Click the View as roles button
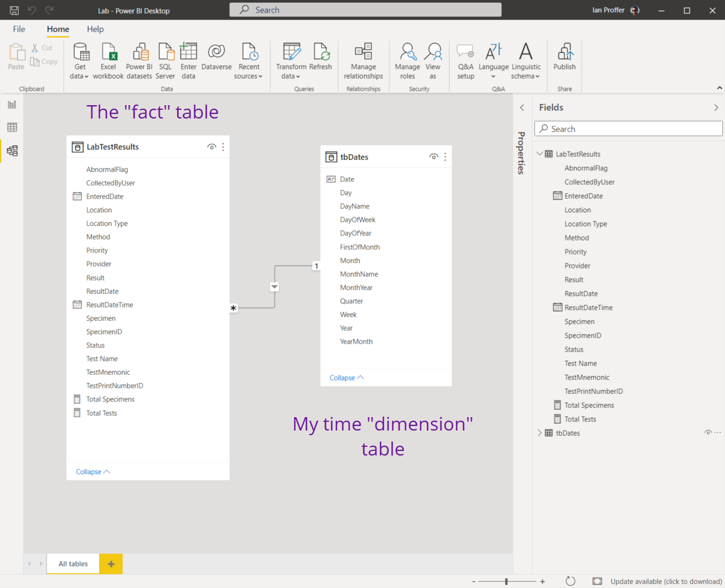The image size is (725, 588). [433, 61]
